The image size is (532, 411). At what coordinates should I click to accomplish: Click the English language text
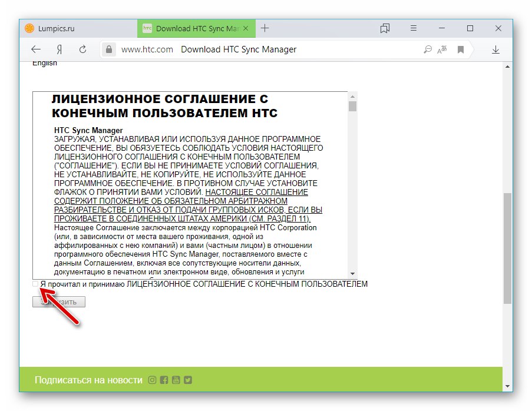pos(44,64)
